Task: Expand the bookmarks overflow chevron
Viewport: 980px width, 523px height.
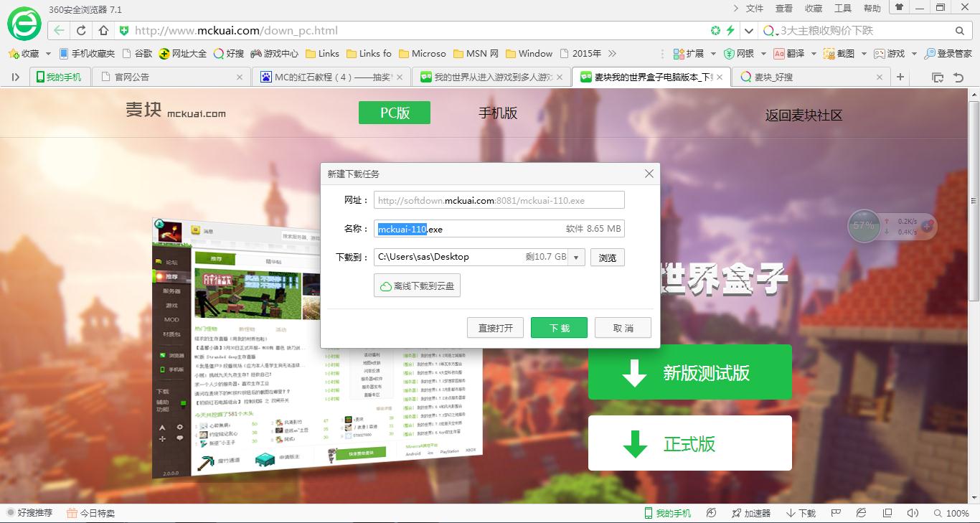Action: pyautogui.click(x=612, y=54)
